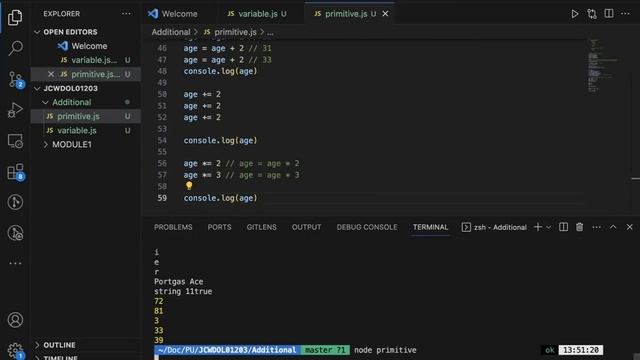Open terminal launch profile dropdown arrow
Image resolution: width=640 pixels, height=360 pixels.
click(549, 227)
